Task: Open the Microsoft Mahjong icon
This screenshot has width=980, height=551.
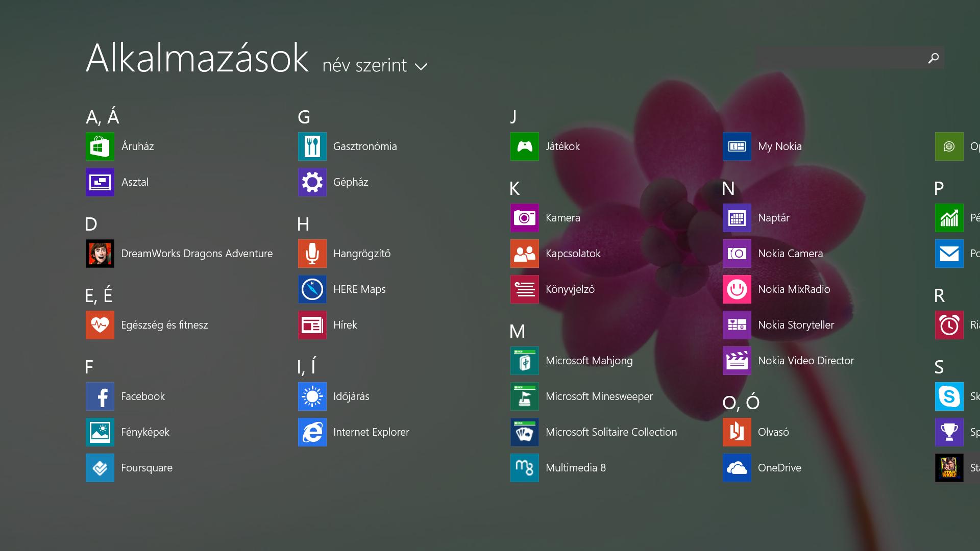Action: 525,361
